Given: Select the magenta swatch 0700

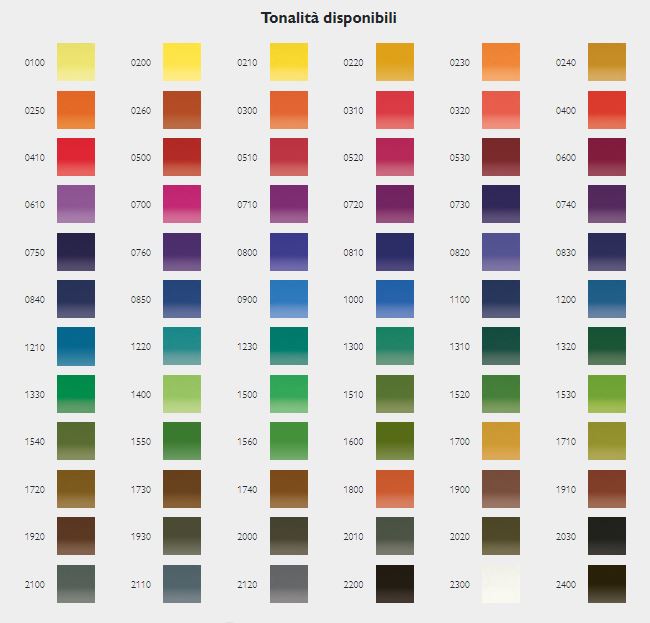Looking at the screenshot, I should pos(182,204).
